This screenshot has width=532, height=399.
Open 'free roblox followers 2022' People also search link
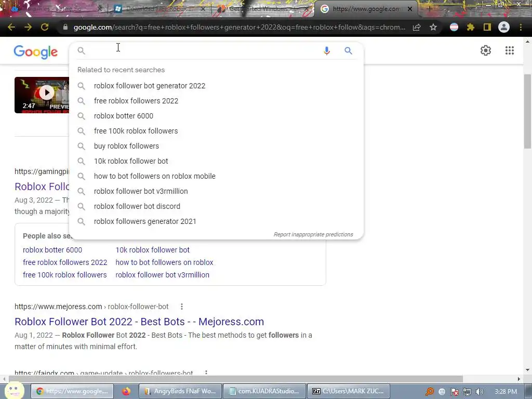(x=65, y=262)
